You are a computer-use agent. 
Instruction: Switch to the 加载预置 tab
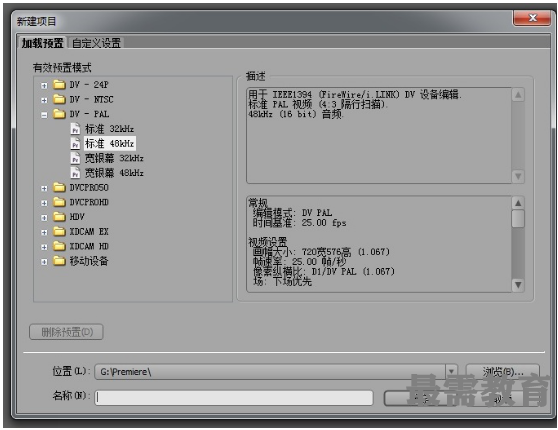pos(42,43)
